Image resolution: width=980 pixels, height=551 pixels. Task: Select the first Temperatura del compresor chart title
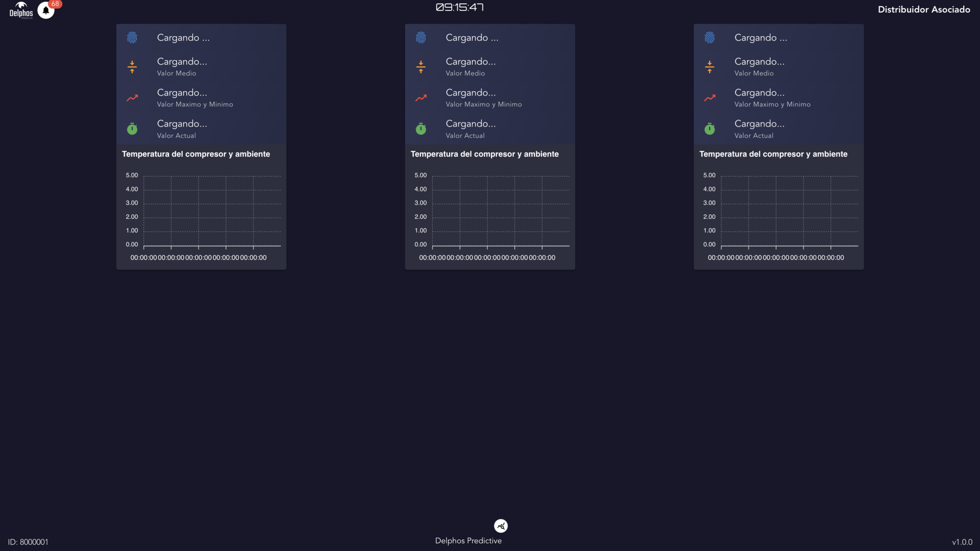196,154
